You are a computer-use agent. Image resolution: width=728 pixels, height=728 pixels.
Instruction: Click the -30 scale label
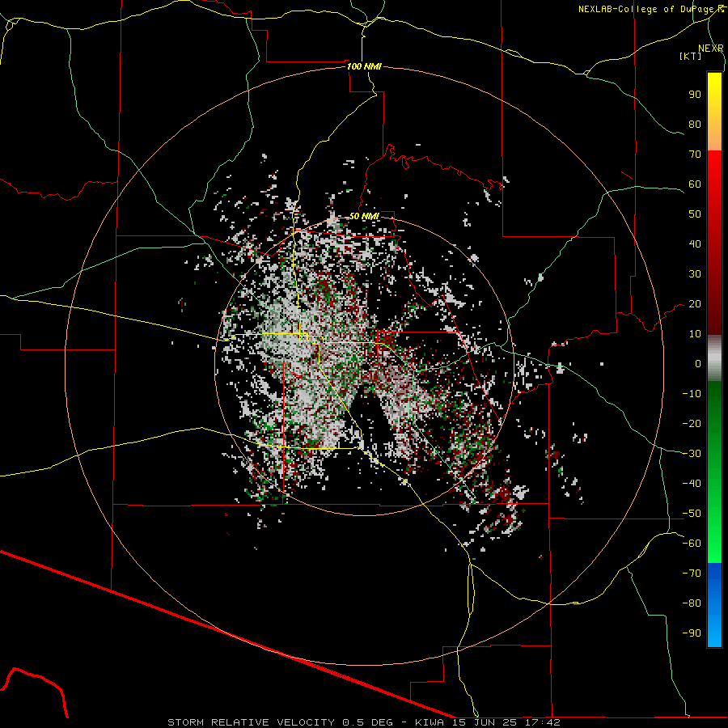pos(692,454)
